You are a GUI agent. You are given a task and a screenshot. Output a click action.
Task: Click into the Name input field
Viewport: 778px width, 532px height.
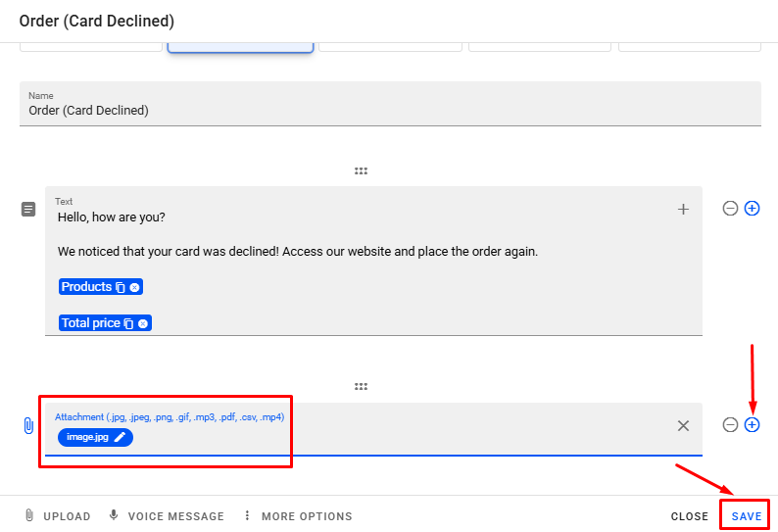click(390, 111)
